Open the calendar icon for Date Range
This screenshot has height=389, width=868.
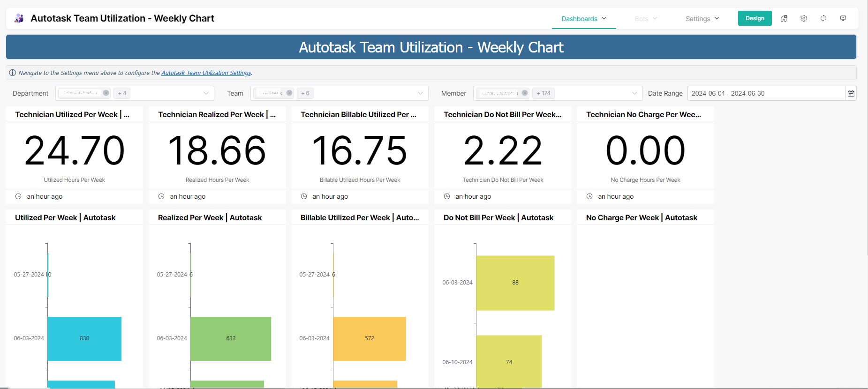click(851, 93)
